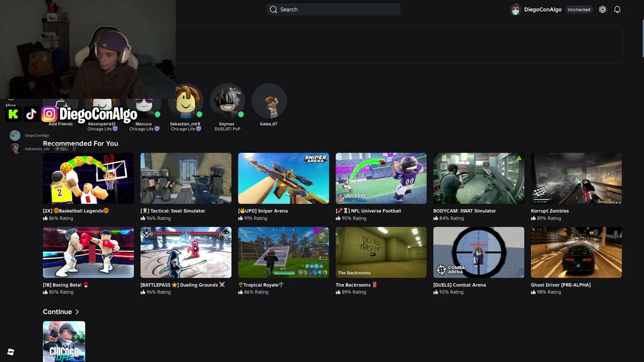
Task: Click the Roblox logo icon at bottom left
Action: 11,352
